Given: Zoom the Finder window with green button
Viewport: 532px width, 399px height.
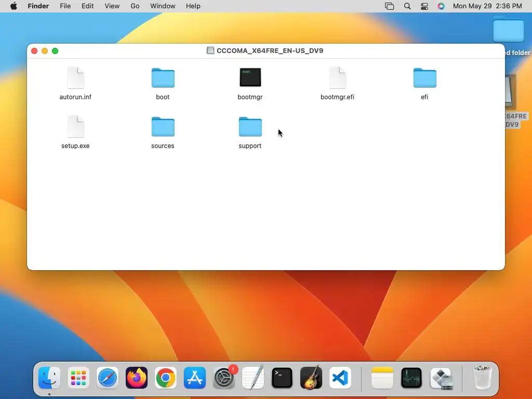Looking at the screenshot, I should (55, 51).
